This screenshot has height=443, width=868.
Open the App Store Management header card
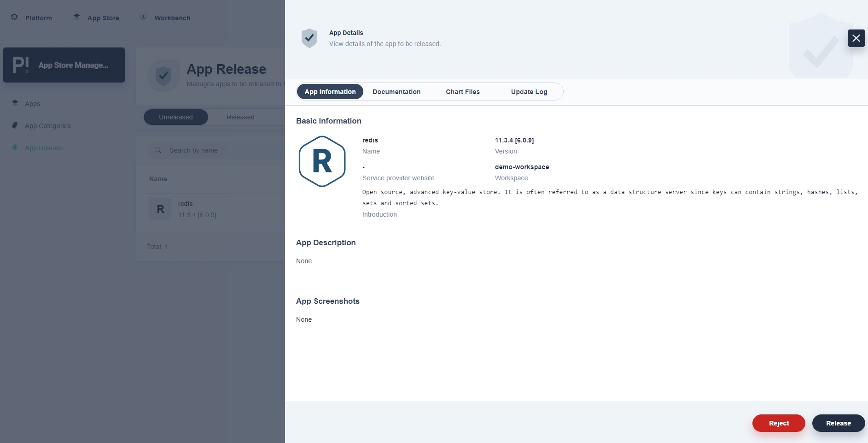pos(64,65)
